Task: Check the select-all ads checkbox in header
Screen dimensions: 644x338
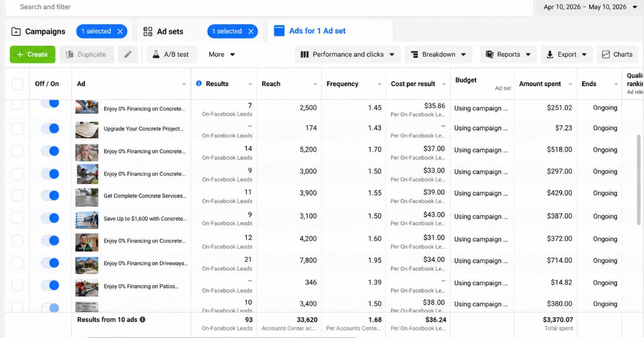Action: tap(17, 84)
